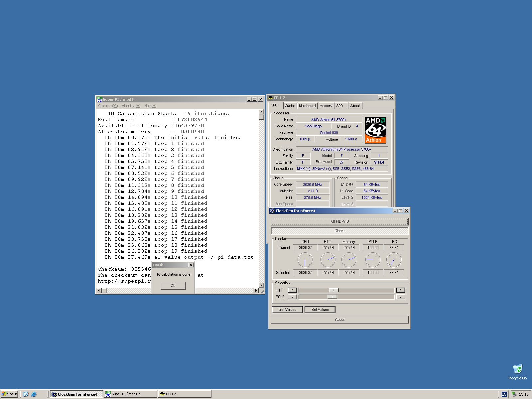Click the Voltage value 1.680 v
Screen dimensions: 532x399
[x=351, y=139]
